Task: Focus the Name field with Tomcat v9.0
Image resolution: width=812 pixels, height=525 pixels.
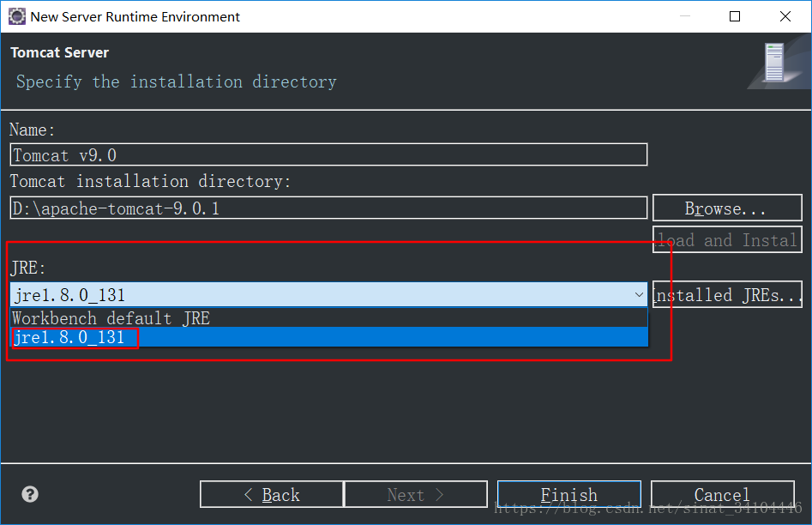Action: pyautogui.click(x=328, y=155)
